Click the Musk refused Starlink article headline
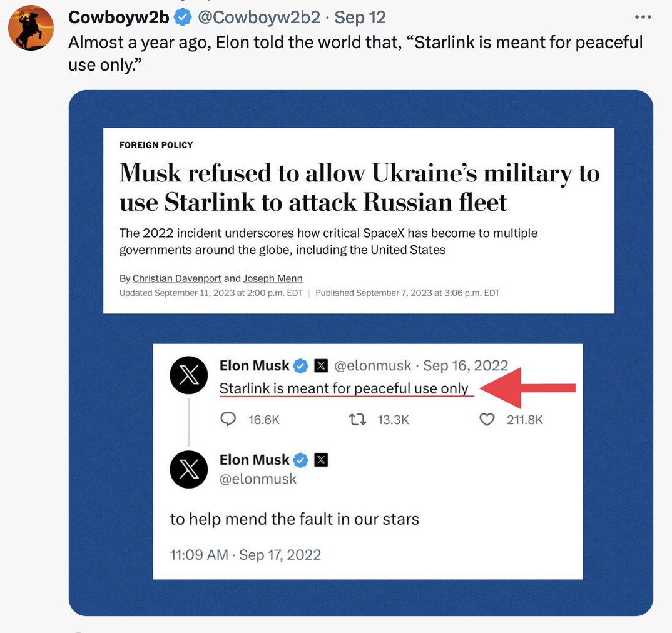 (x=359, y=187)
